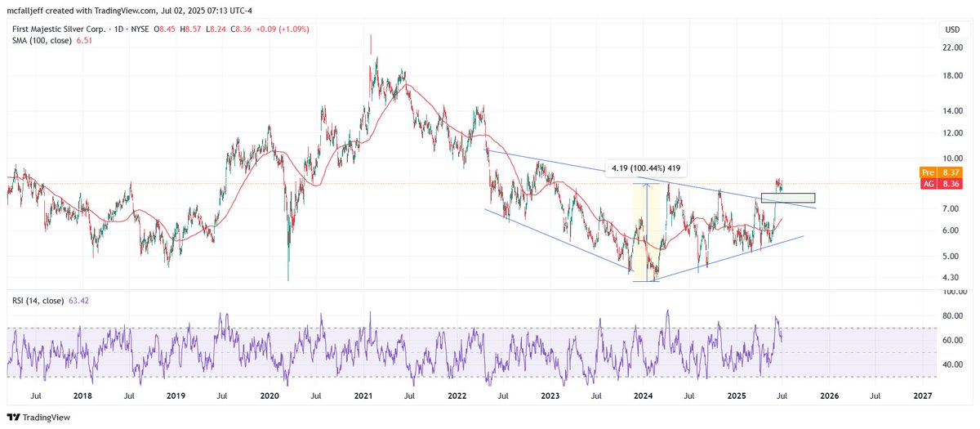Click the 10.00 price axis label
This screenshot has height=429, width=980.
[x=953, y=159]
